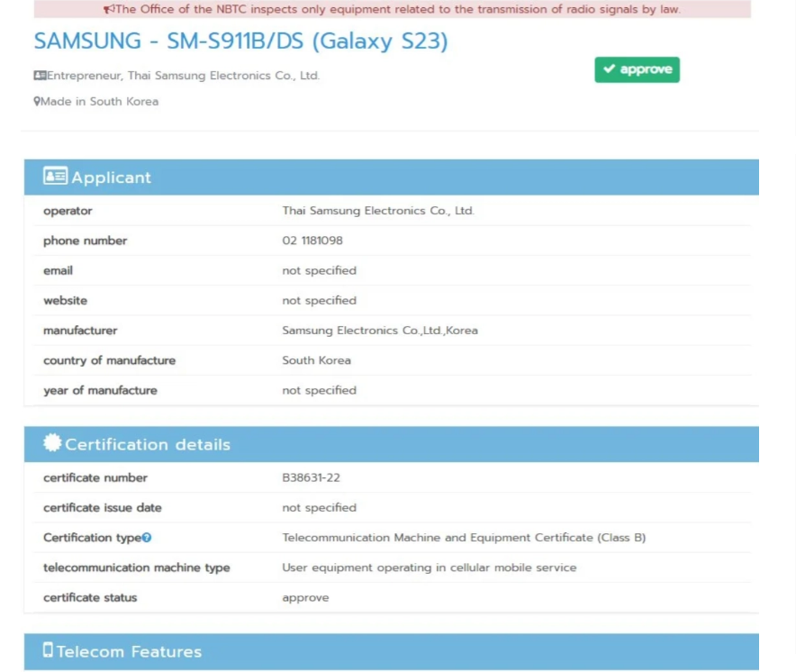Click the Made in South Korea text

point(99,102)
